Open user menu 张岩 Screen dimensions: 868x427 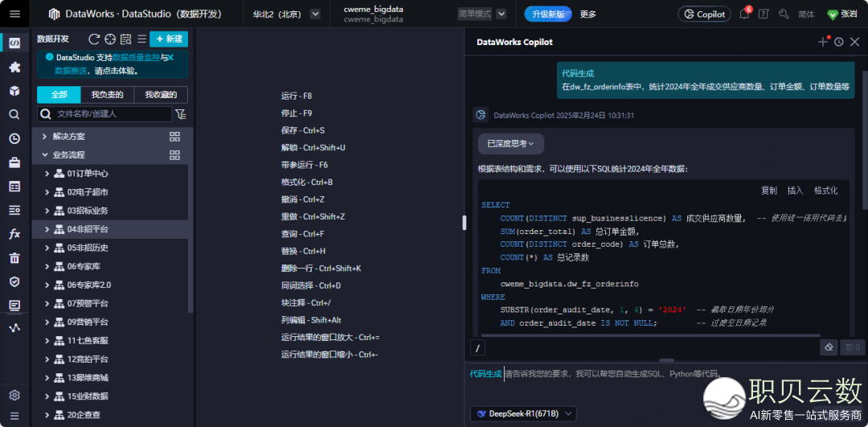coord(841,14)
